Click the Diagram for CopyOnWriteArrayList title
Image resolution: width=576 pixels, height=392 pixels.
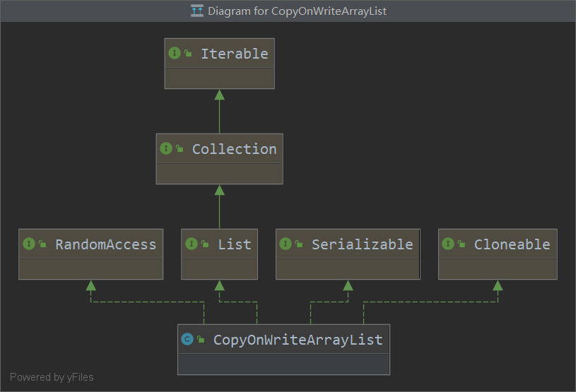[297, 11]
